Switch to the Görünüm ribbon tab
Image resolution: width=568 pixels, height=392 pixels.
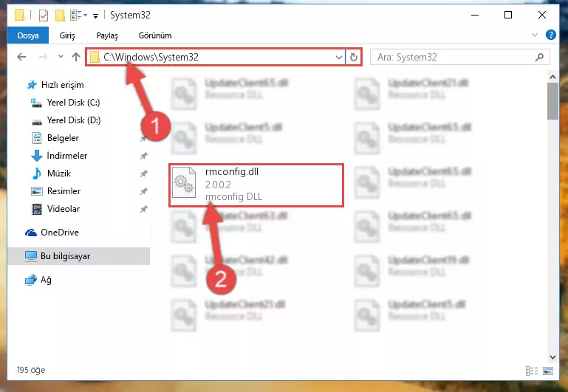pos(154,35)
